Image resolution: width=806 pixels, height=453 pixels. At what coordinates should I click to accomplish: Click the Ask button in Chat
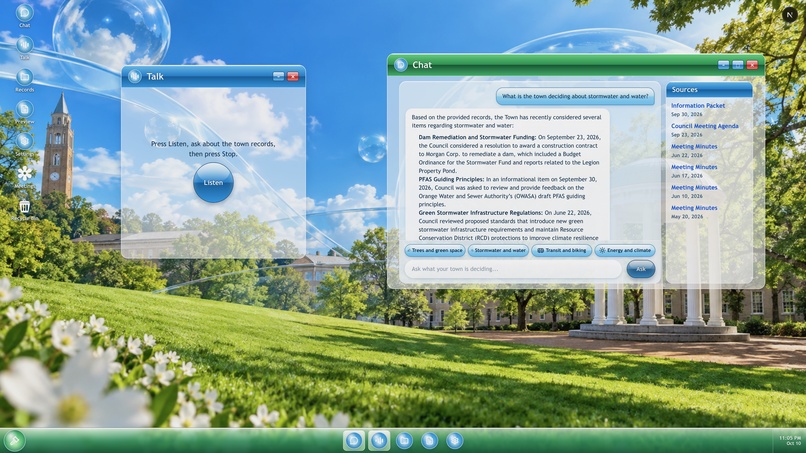point(641,269)
